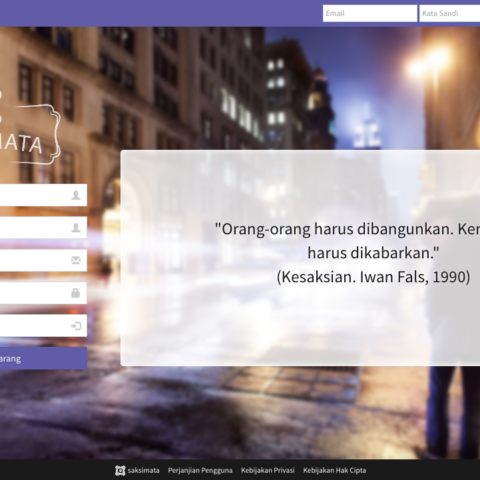Screen dimensions: 480x480
Task: Select the signup text field with the padlock icon
Action: point(43,293)
